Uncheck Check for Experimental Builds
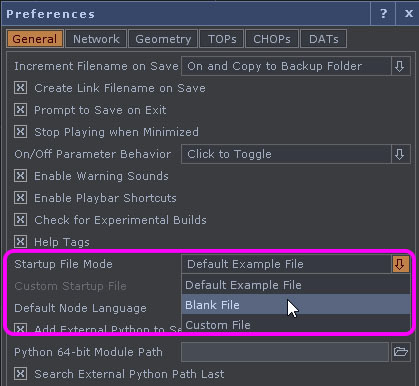Screen dimensions: 419x386 20,220
